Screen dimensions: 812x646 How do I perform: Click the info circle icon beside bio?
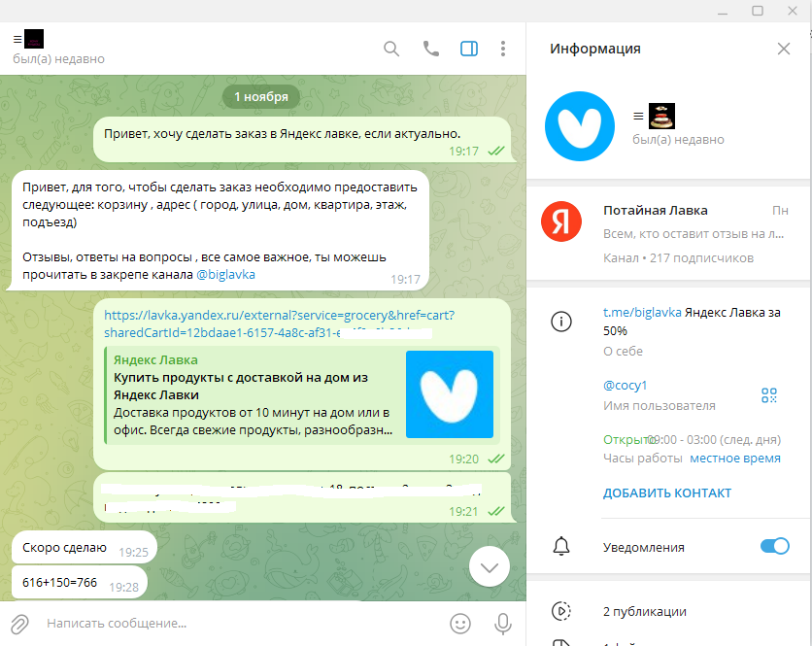[x=560, y=322]
